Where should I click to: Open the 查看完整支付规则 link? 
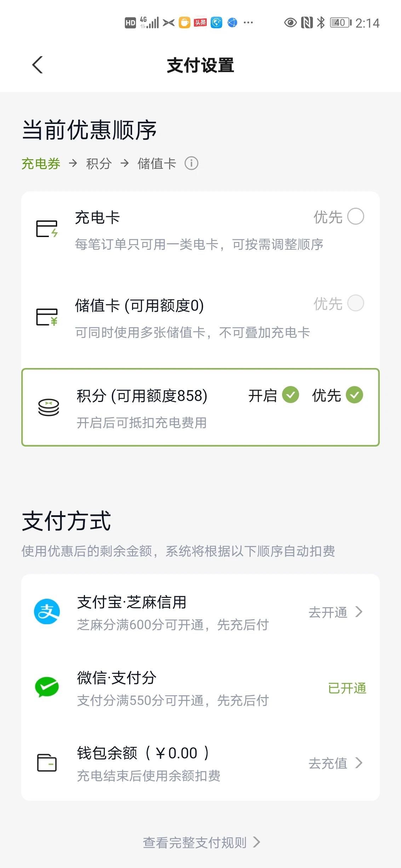(x=195, y=843)
